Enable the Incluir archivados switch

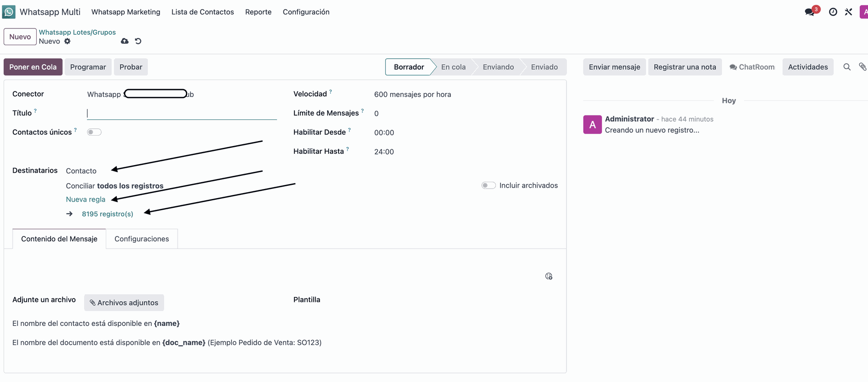coord(488,185)
